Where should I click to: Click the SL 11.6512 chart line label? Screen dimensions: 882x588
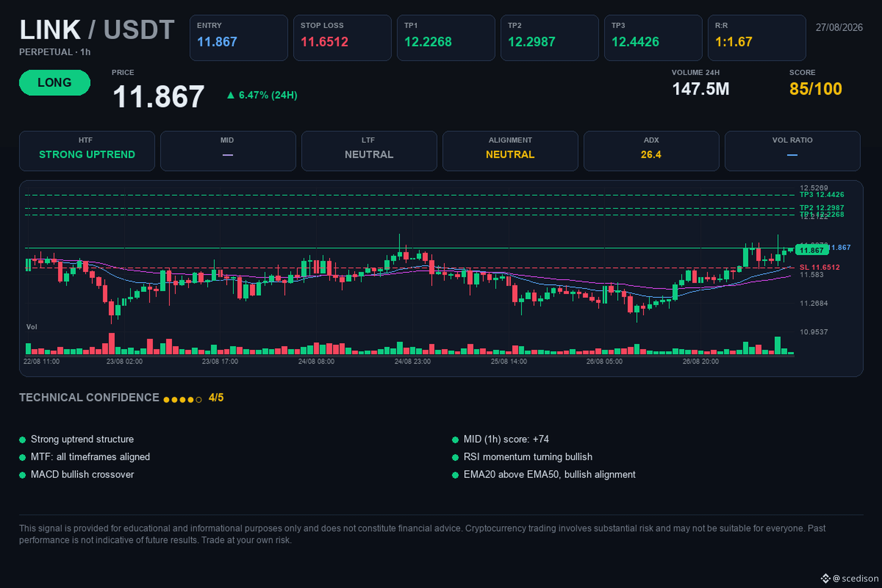point(820,268)
